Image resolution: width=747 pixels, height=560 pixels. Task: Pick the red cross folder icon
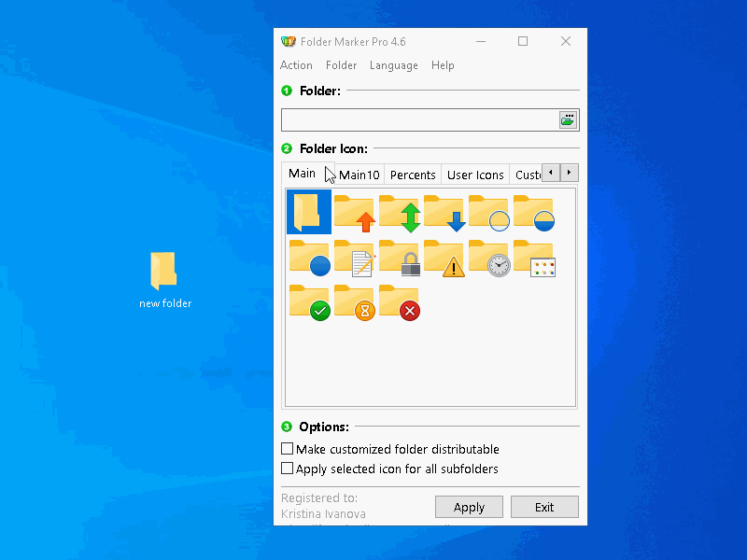[x=399, y=301]
